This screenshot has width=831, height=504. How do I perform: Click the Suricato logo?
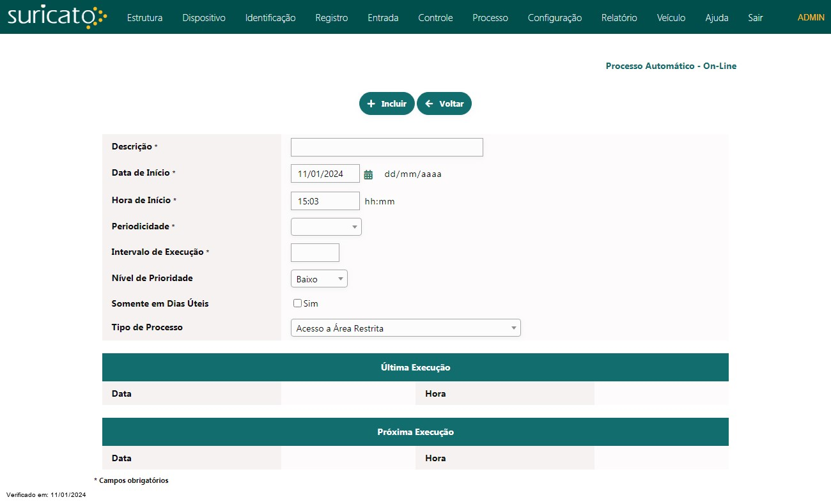[x=57, y=17]
